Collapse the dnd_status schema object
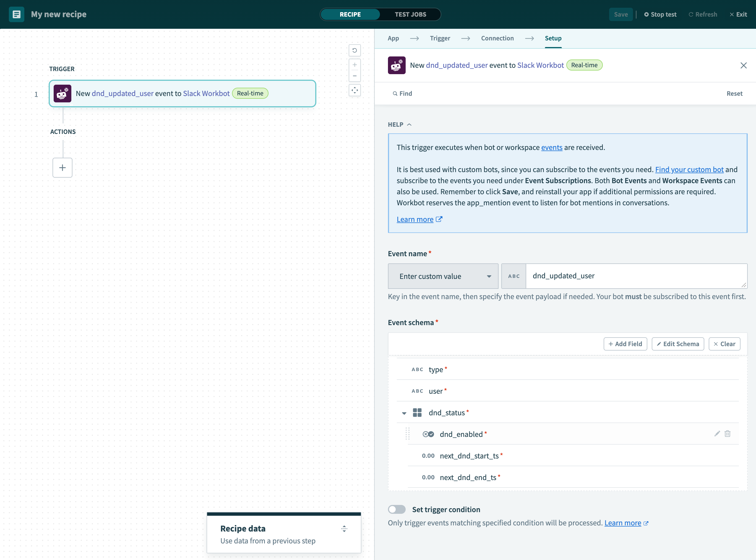This screenshot has width=756, height=560. (x=404, y=413)
